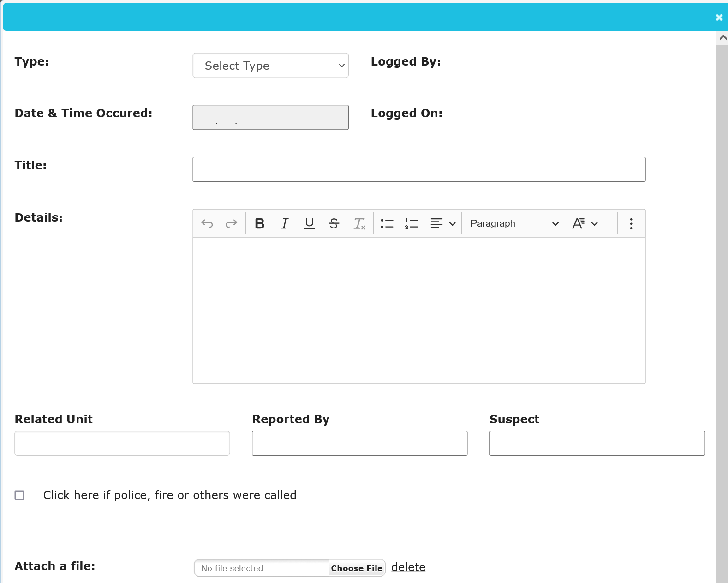Check the police, fire or others called box
Viewport: 728px width, 583px height.
coord(19,495)
